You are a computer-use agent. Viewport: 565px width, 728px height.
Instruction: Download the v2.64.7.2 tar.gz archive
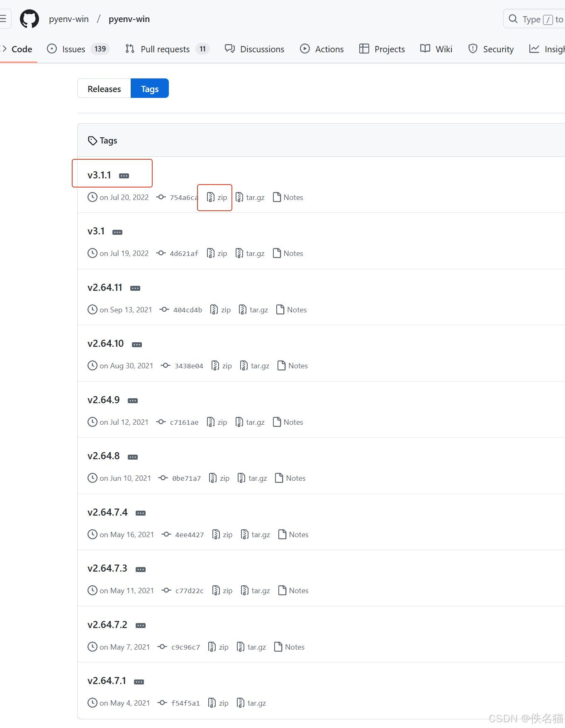[251, 647]
